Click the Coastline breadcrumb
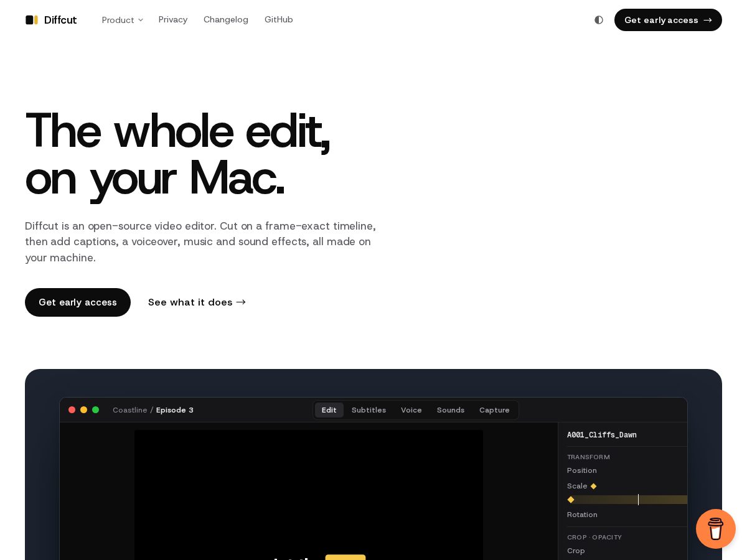Image resolution: width=747 pixels, height=560 pixels. point(130,410)
